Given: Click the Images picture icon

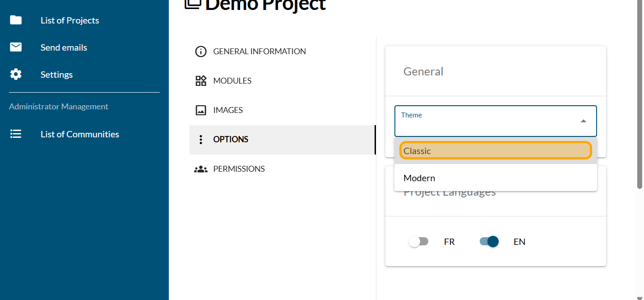Looking at the screenshot, I should click(x=201, y=110).
